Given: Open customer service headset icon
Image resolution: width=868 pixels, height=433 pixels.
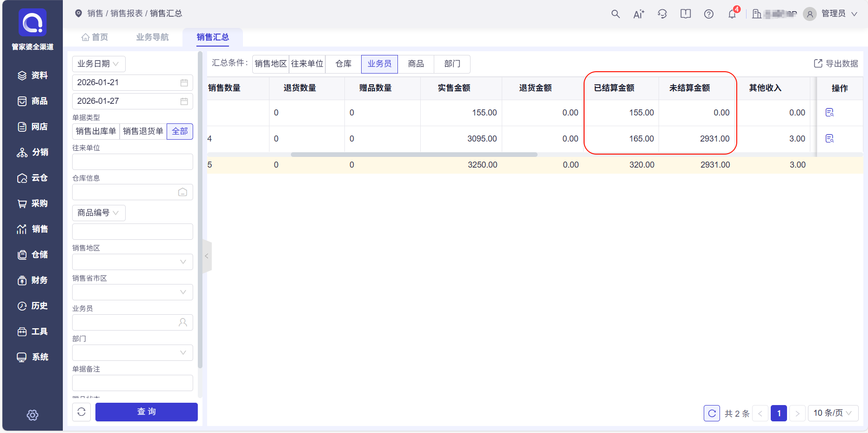Looking at the screenshot, I should 662,14.
